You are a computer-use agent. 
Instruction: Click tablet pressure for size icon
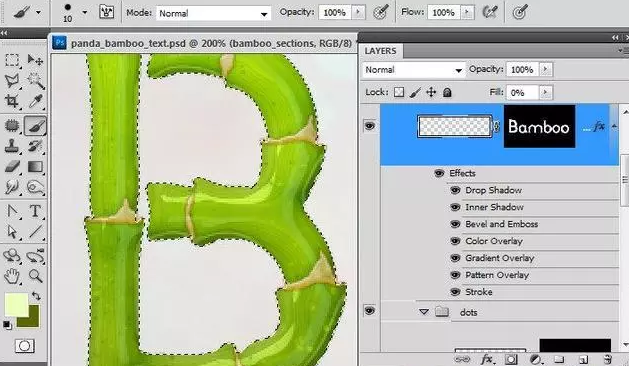pyautogui.click(x=519, y=12)
